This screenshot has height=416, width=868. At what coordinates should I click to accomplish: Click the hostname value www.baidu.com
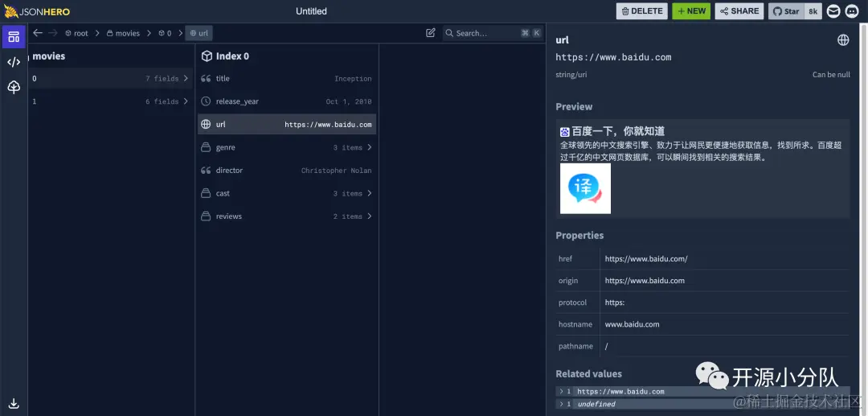tap(632, 324)
